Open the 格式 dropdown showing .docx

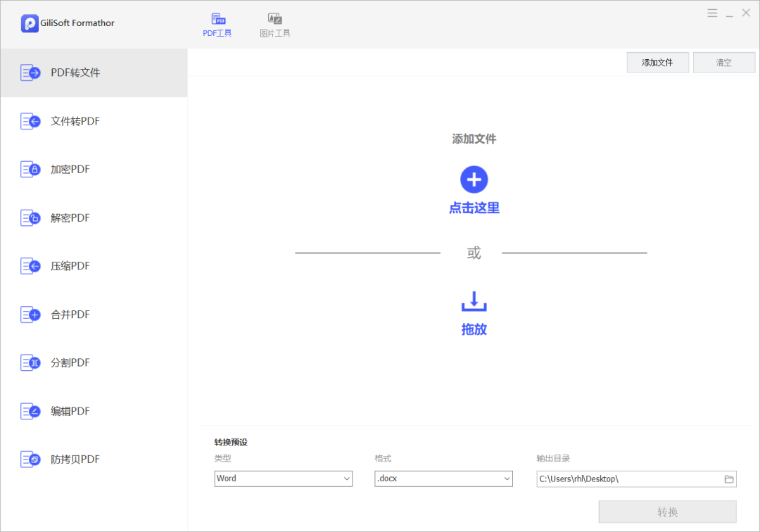(x=443, y=479)
